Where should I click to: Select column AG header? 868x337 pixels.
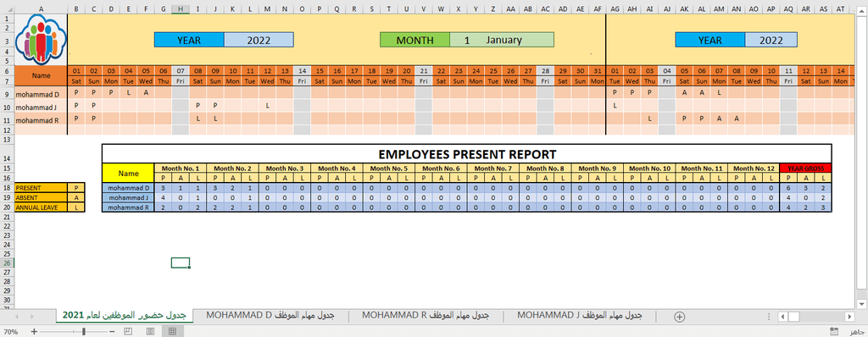tap(615, 8)
